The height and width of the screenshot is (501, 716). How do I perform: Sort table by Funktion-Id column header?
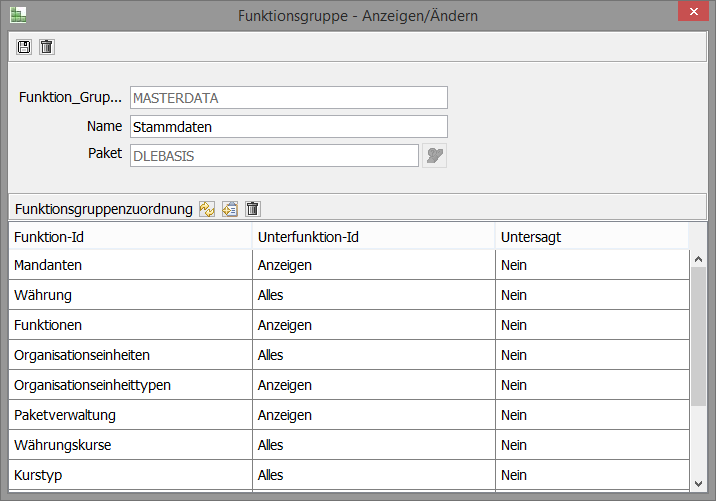point(129,237)
